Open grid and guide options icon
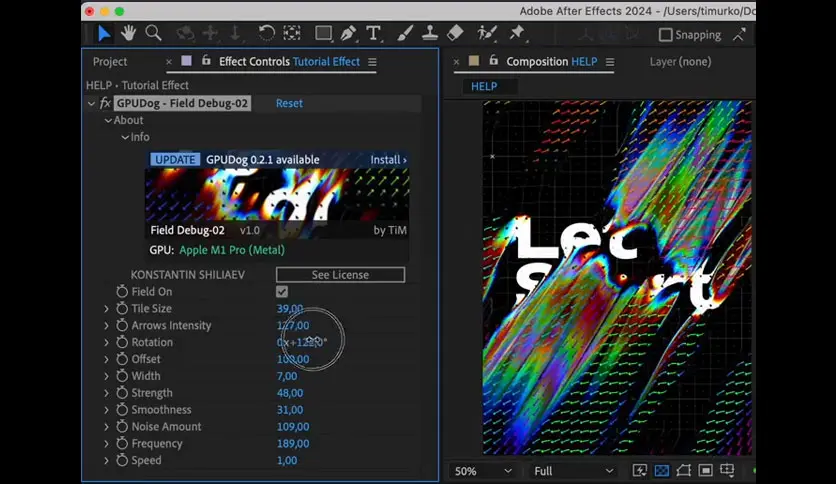 click(x=727, y=470)
